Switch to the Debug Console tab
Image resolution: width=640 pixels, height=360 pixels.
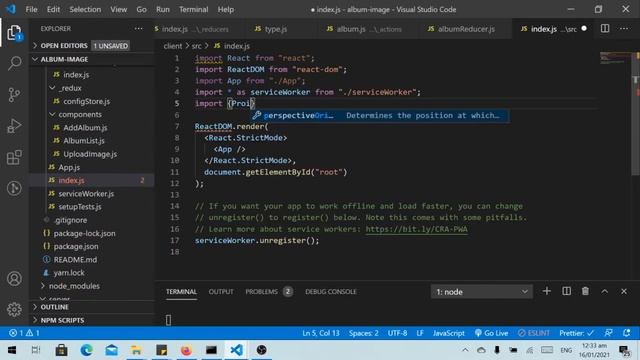coord(331,291)
